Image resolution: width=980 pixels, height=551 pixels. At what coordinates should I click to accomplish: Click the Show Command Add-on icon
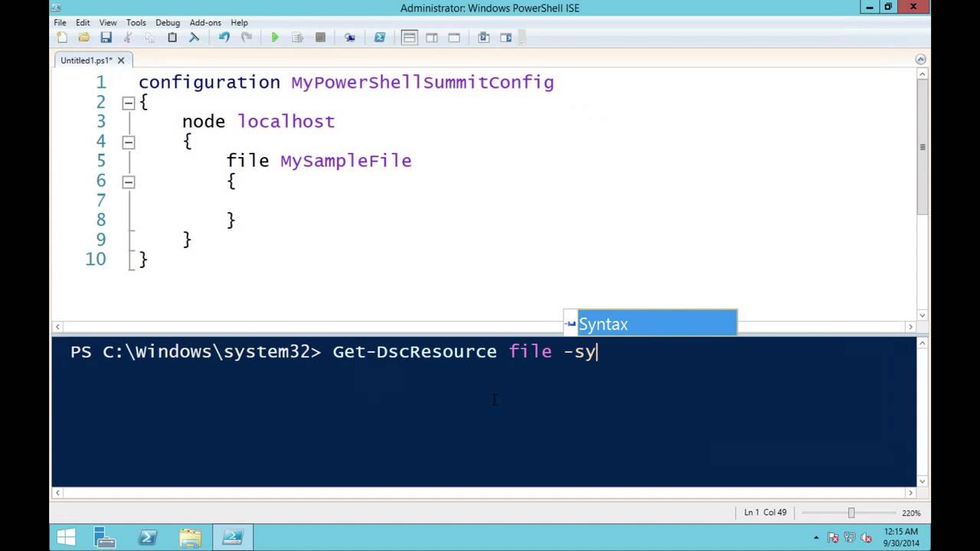pyautogui.click(x=506, y=37)
